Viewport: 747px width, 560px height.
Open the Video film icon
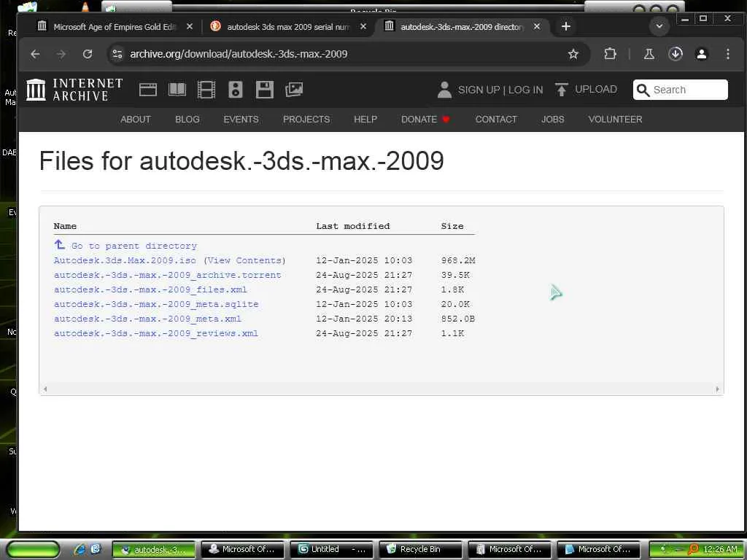point(206,90)
